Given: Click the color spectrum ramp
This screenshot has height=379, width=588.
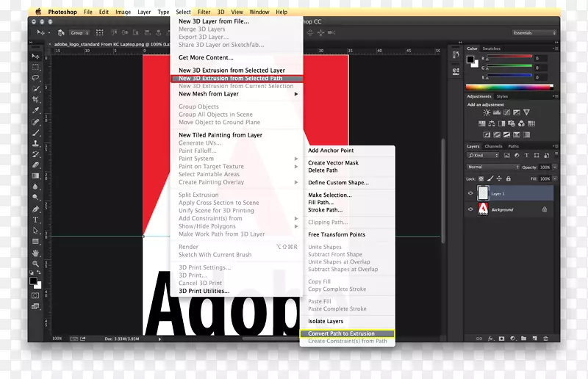Looking at the screenshot, I should click(509, 87).
